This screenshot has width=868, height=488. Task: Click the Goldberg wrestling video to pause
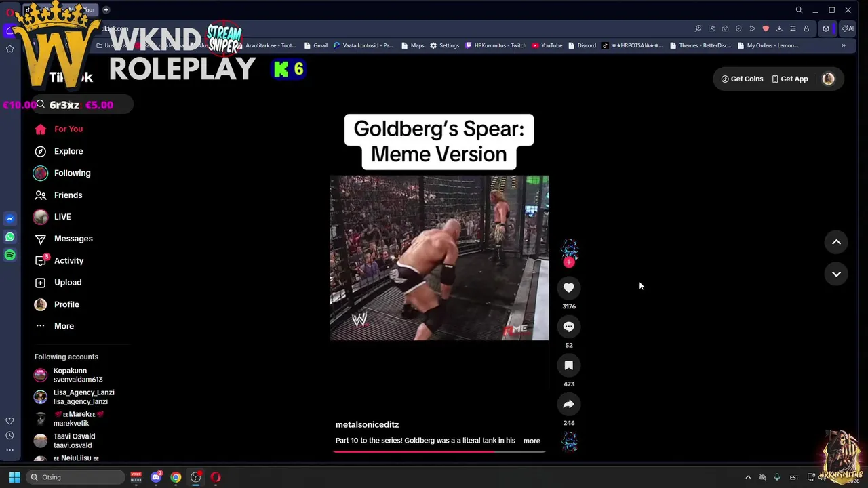coord(439,258)
